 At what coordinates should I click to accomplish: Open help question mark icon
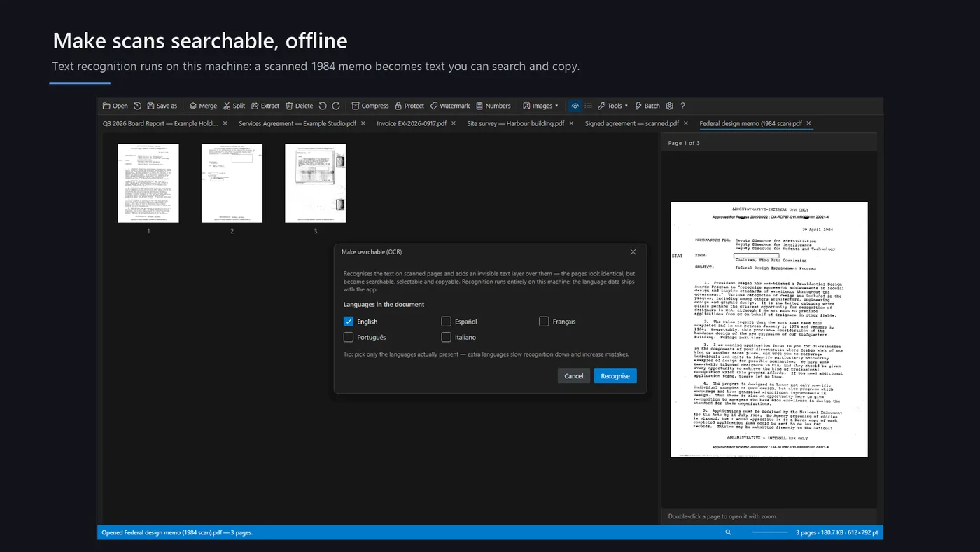click(x=682, y=106)
